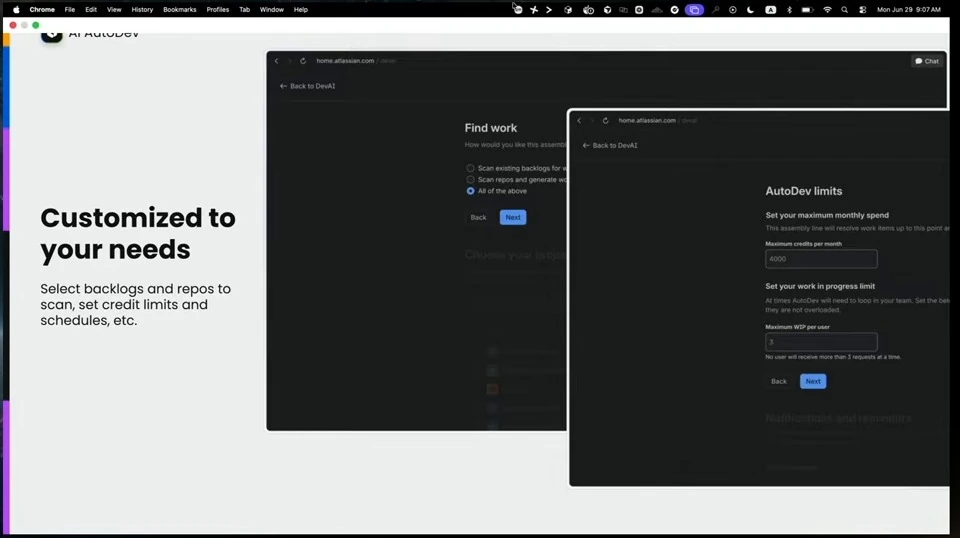The height and width of the screenshot is (538, 960).
Task: Open the Edit menu
Action: coord(91,10)
